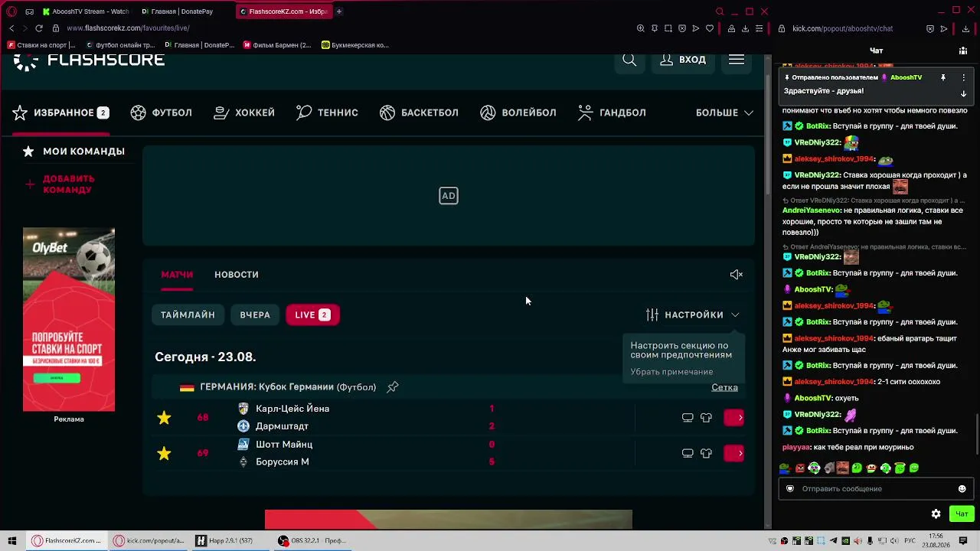Add page to favorites with heart icon
The height and width of the screenshot is (551, 980).
pyautogui.click(x=710, y=28)
